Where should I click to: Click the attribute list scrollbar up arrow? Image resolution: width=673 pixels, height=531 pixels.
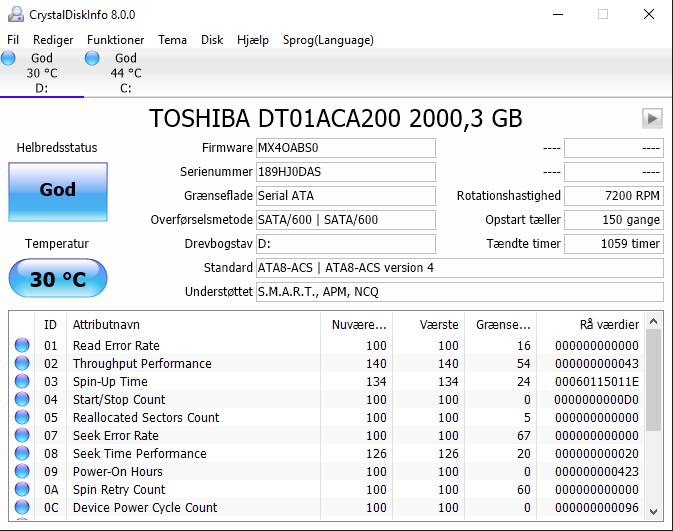tap(654, 321)
